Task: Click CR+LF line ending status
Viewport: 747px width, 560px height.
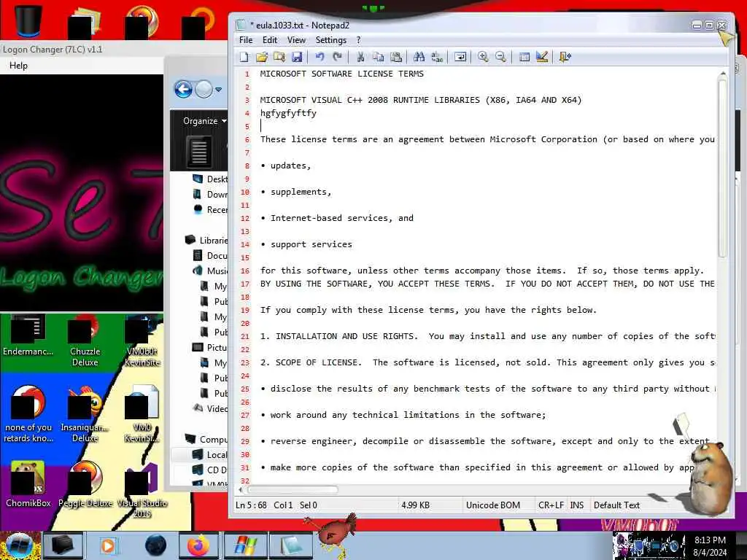Action: pyautogui.click(x=551, y=505)
